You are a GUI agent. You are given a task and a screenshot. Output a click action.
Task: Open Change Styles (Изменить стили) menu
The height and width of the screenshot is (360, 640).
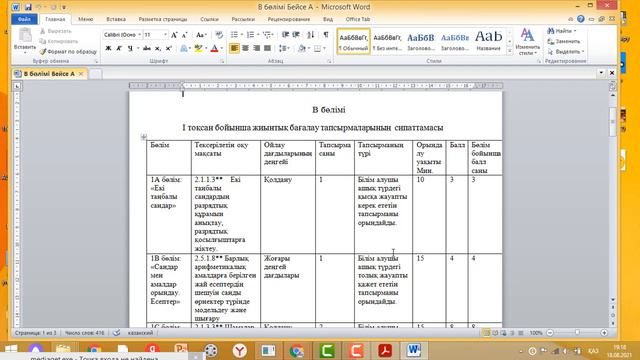coord(527,42)
